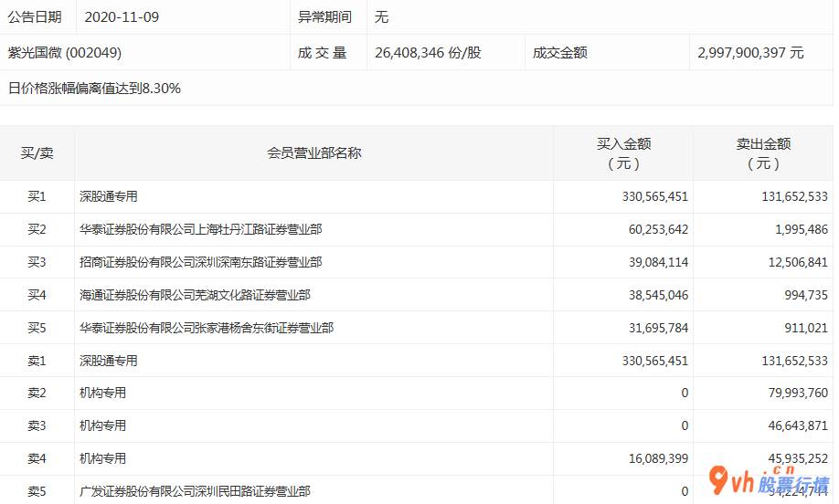The image size is (839, 504).
Task: Click the 买/卖 column header
Action: pyautogui.click(x=37, y=153)
